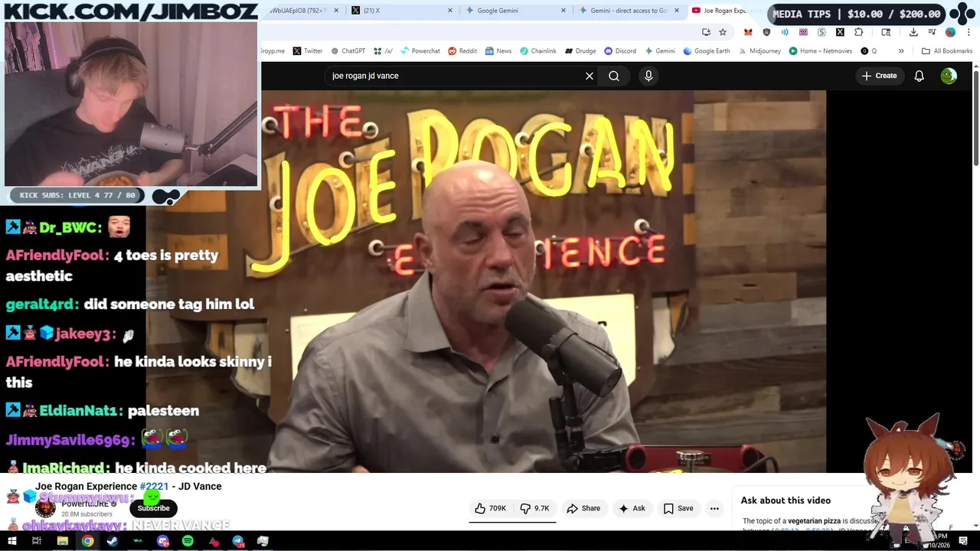Open the browser downloads icon

[x=913, y=32]
